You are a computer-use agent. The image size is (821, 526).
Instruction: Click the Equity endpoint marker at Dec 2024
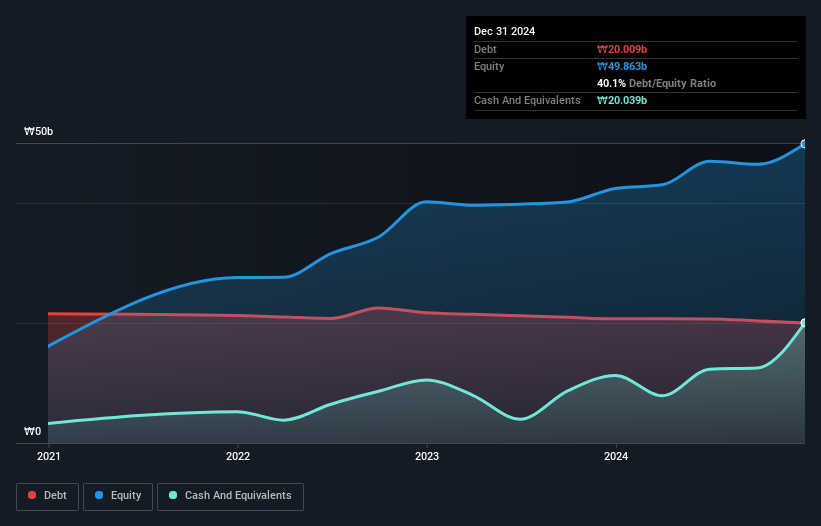point(804,144)
